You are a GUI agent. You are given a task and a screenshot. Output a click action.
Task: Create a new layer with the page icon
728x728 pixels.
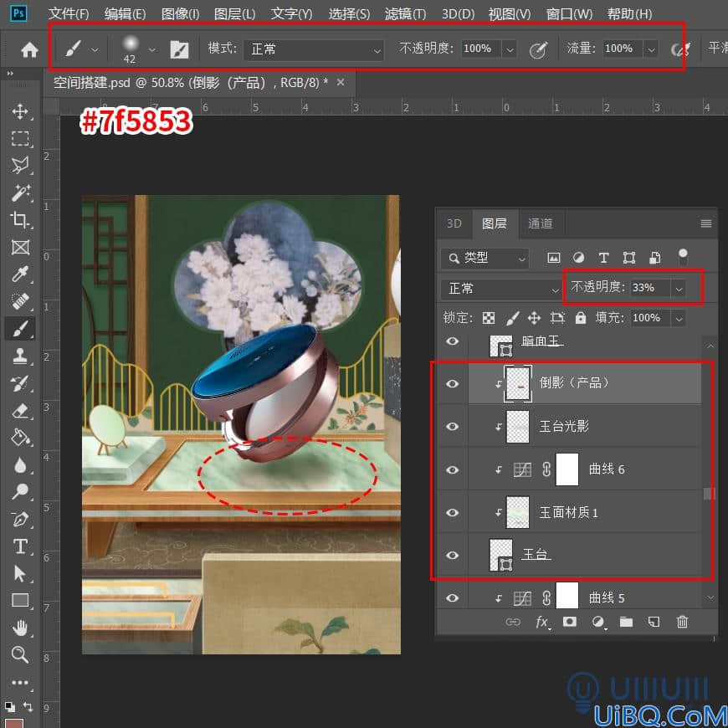[654, 622]
